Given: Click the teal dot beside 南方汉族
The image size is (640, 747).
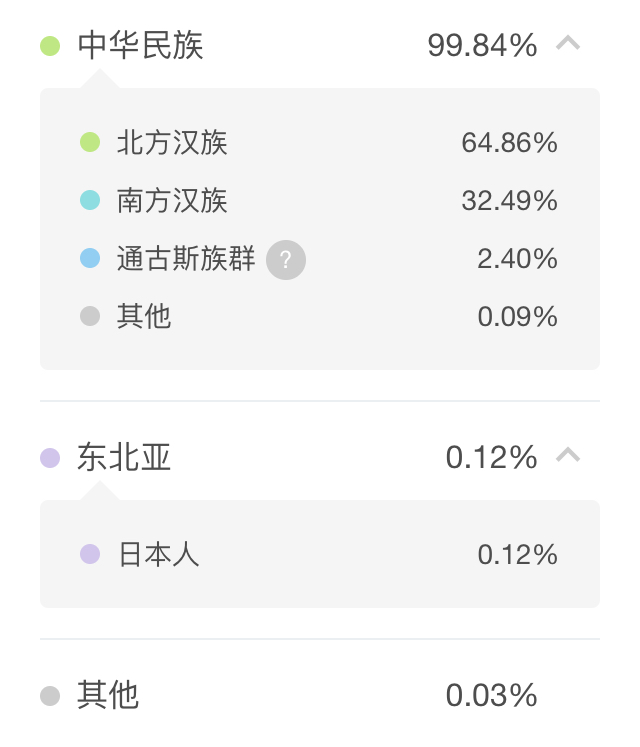Looking at the screenshot, I should pos(90,200).
